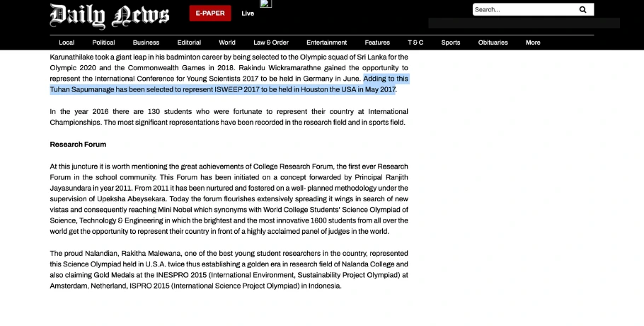
Task: Click the text "Mini Nobel"
Action: click(175, 210)
